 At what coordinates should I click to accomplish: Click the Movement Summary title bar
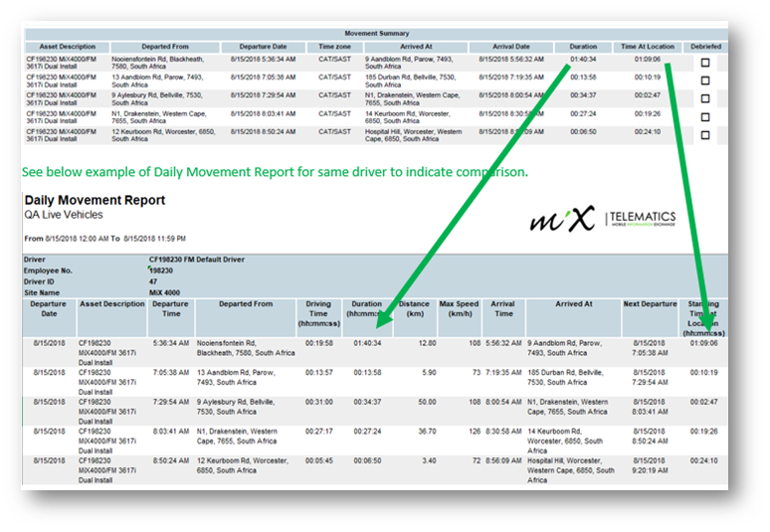click(377, 34)
